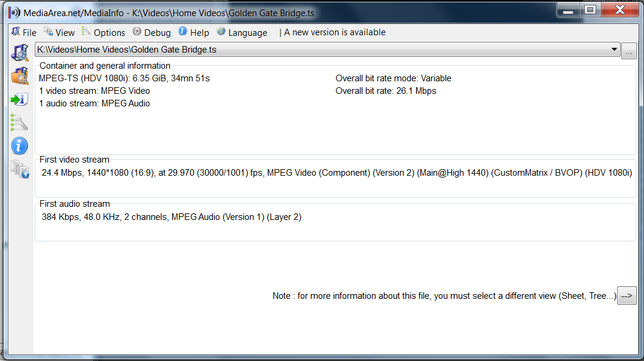Click the blue About info sidebar icon

(x=20, y=146)
